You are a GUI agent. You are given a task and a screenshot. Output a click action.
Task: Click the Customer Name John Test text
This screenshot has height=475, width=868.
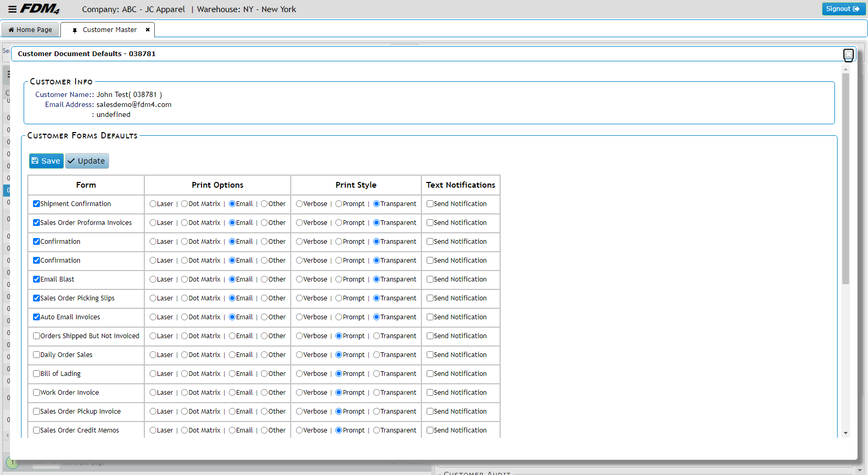[129, 95]
